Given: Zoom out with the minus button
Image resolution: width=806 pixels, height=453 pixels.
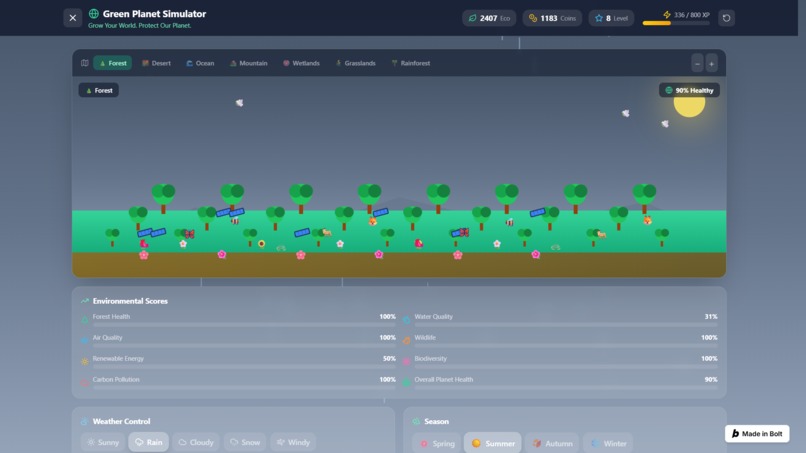Looking at the screenshot, I should pyautogui.click(x=697, y=64).
